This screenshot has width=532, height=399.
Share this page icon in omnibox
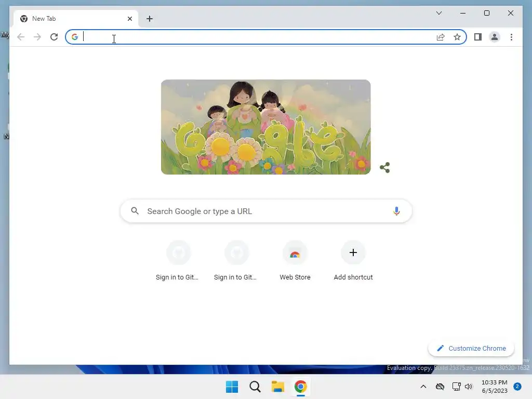coord(441,37)
